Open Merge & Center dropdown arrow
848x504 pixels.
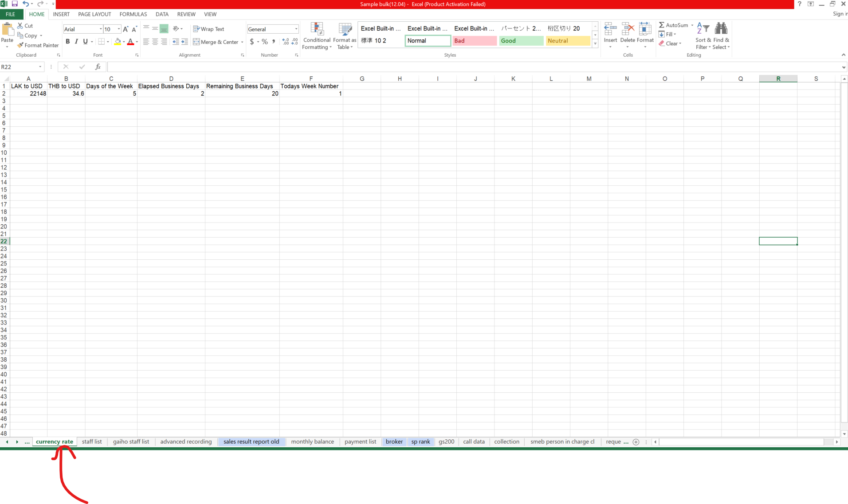[242, 42]
